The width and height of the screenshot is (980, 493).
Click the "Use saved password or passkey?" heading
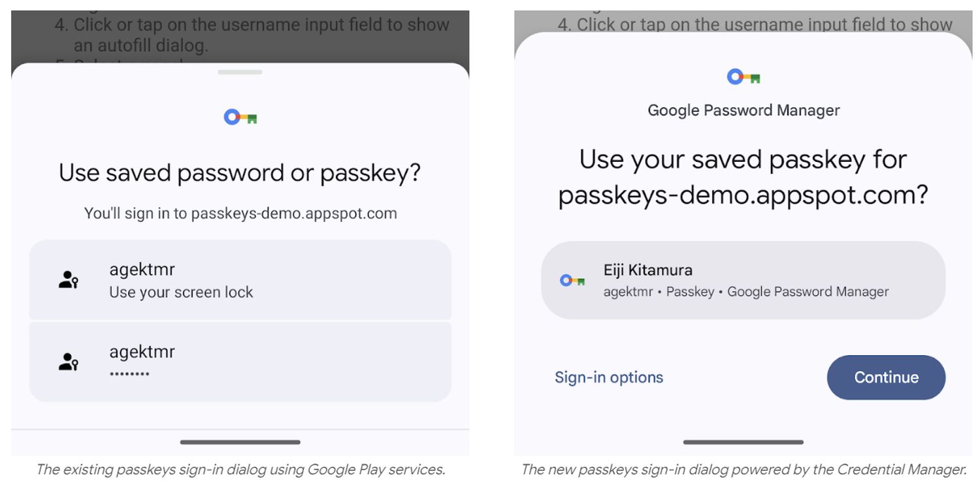click(x=240, y=173)
